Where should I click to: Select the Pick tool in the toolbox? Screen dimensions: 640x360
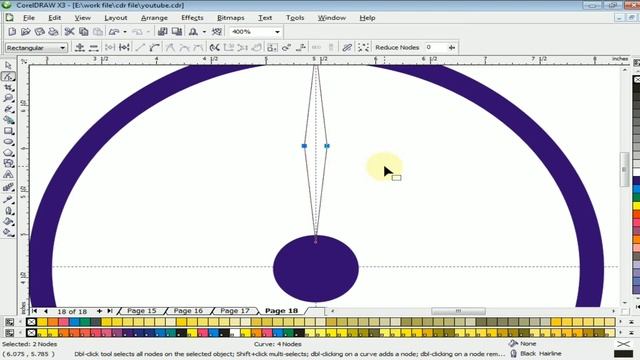coord(8,65)
